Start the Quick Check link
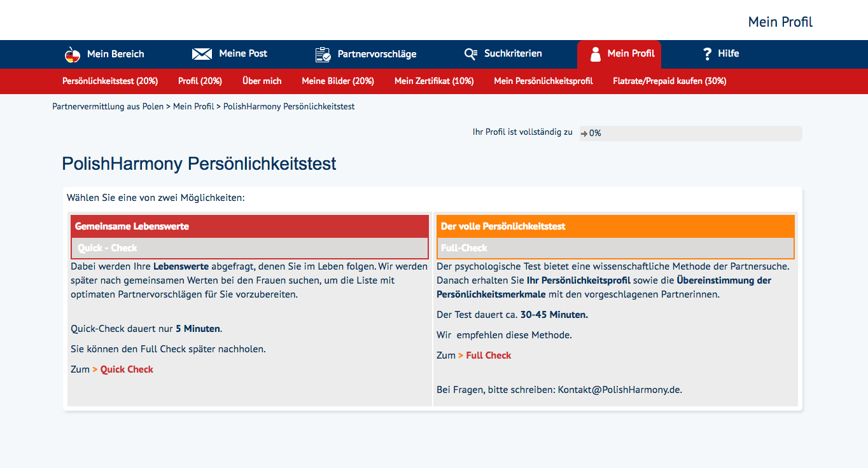Image resolution: width=868 pixels, height=468 pixels. coord(127,369)
